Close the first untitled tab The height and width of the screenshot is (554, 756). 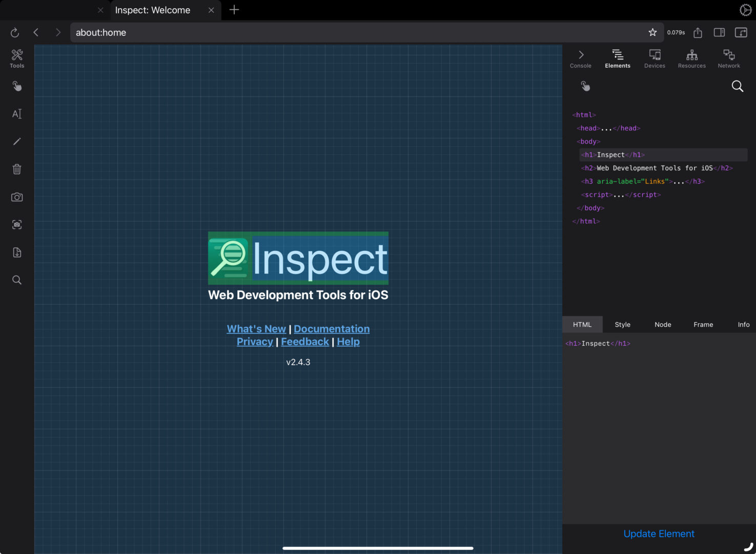(100, 10)
